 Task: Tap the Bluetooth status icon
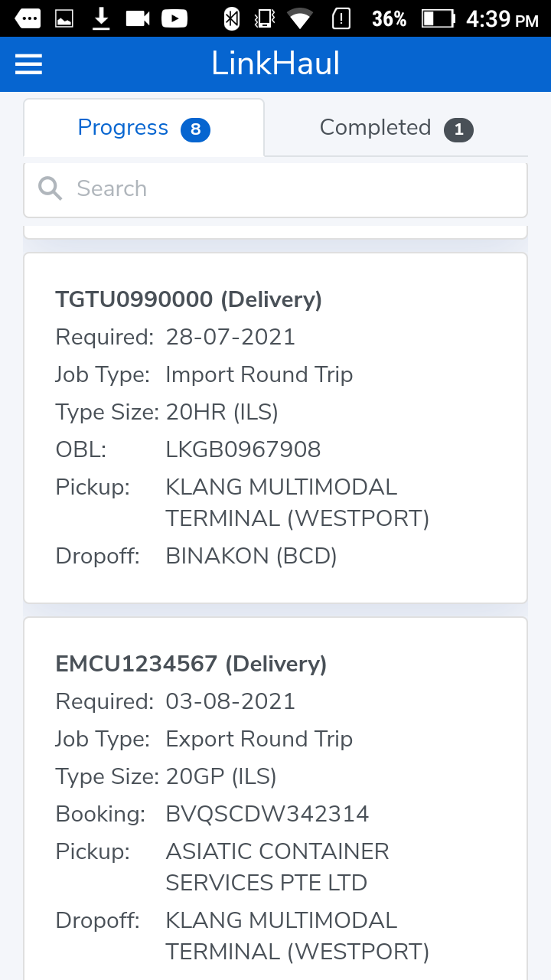coord(231,18)
